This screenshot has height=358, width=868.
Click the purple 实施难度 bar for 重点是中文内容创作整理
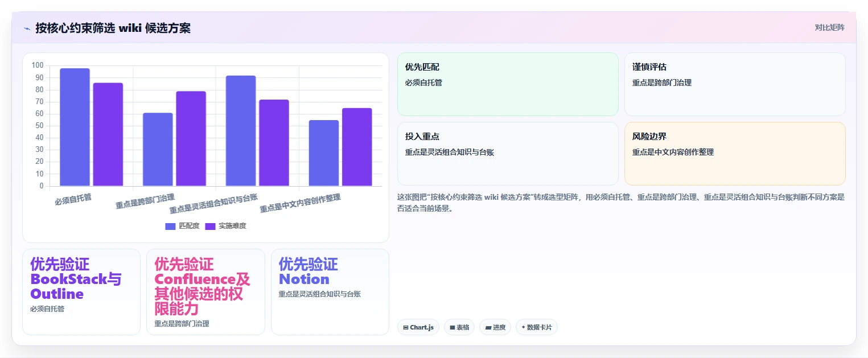click(x=357, y=147)
